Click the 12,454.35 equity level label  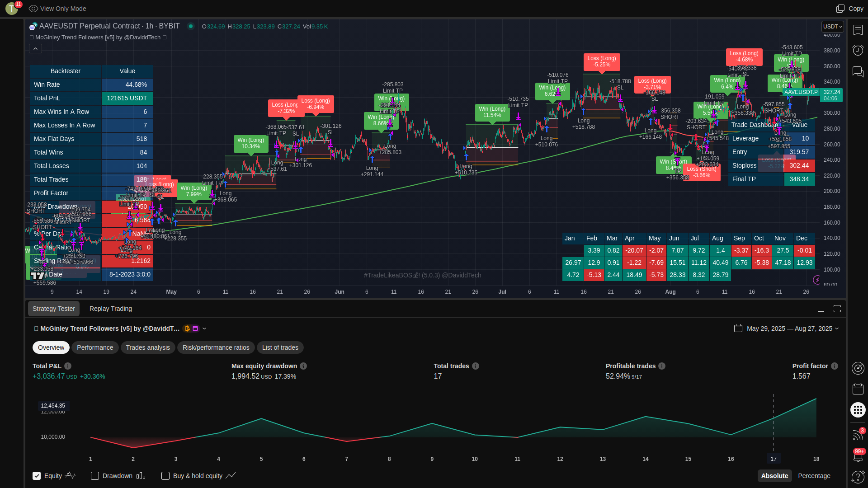pyautogui.click(x=53, y=406)
